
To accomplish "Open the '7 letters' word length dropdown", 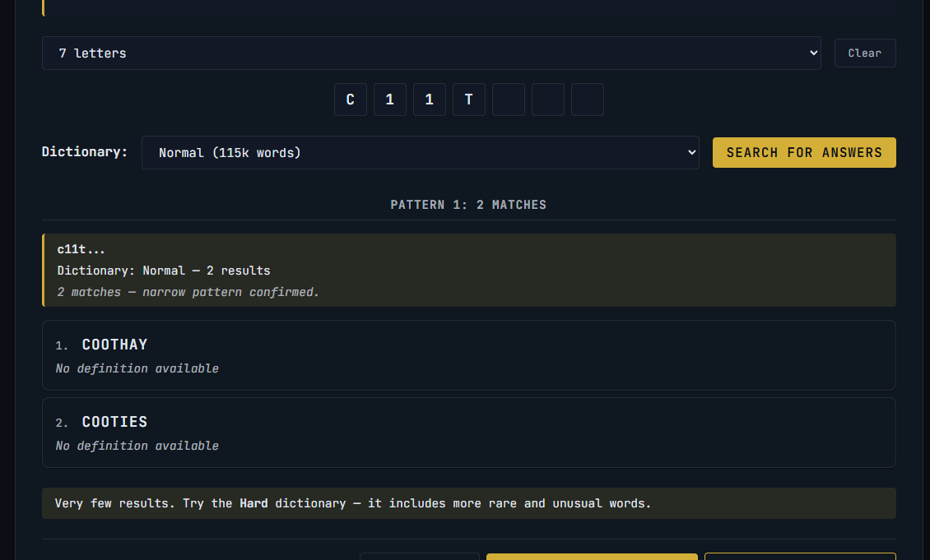I will (430, 53).
